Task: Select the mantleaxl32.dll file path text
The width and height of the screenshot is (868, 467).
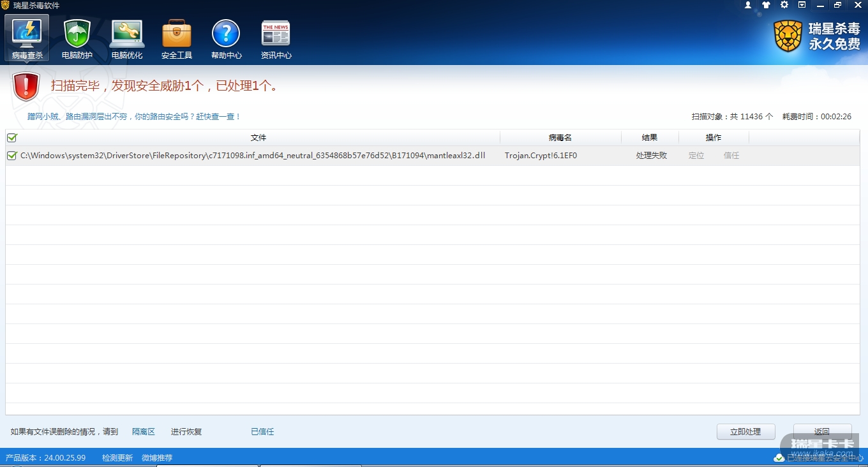Action: (x=253, y=156)
